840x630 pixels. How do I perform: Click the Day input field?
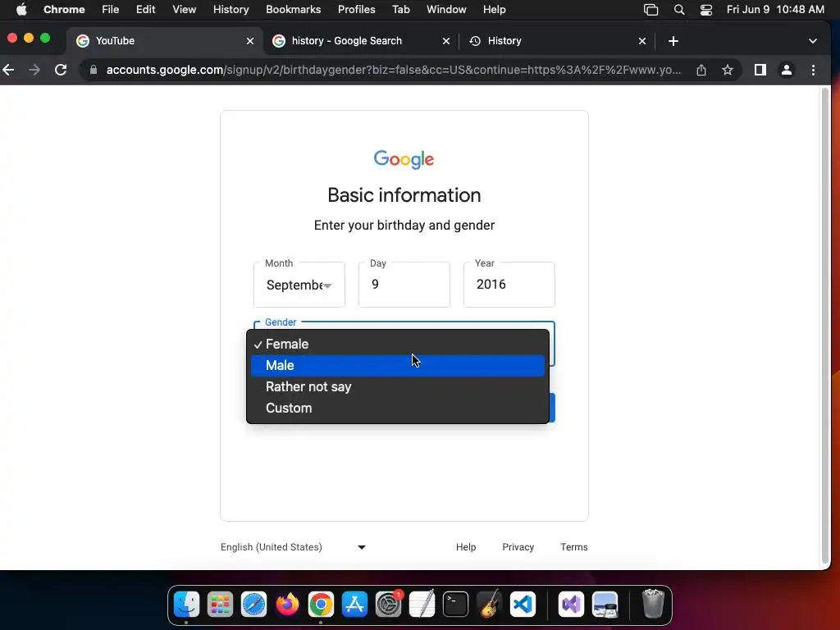[x=404, y=285]
